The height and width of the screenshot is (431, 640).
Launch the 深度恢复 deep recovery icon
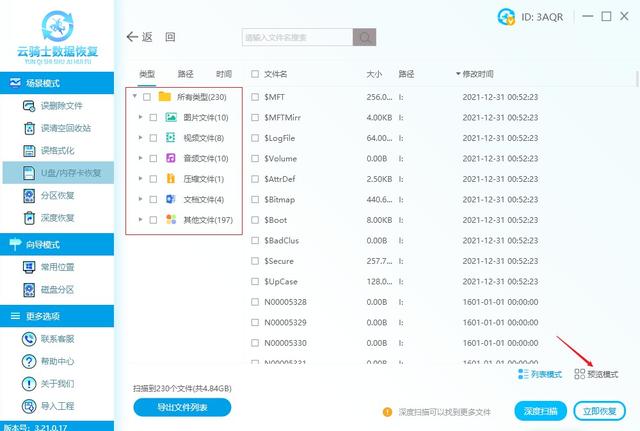[29, 218]
